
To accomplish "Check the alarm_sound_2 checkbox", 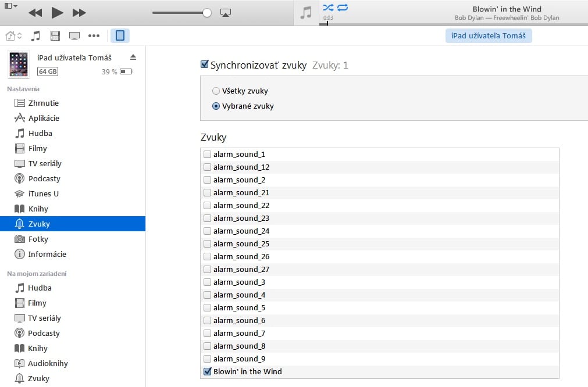I will (207, 180).
